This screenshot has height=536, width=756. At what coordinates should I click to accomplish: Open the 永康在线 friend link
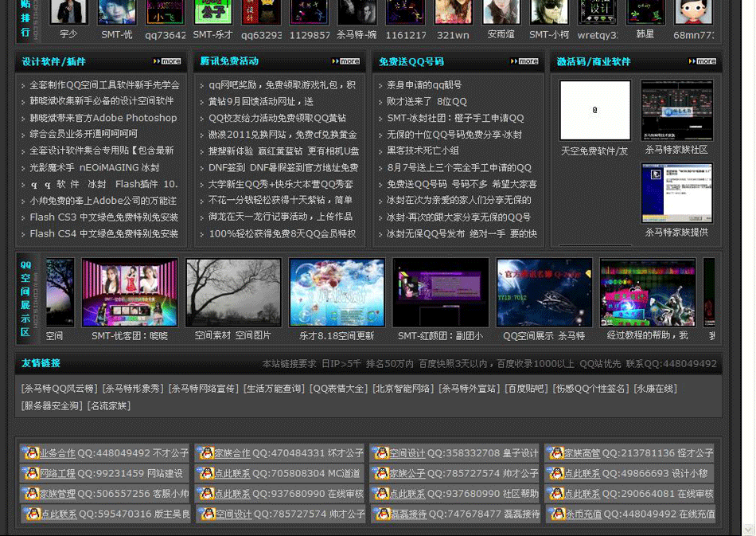tap(655, 389)
